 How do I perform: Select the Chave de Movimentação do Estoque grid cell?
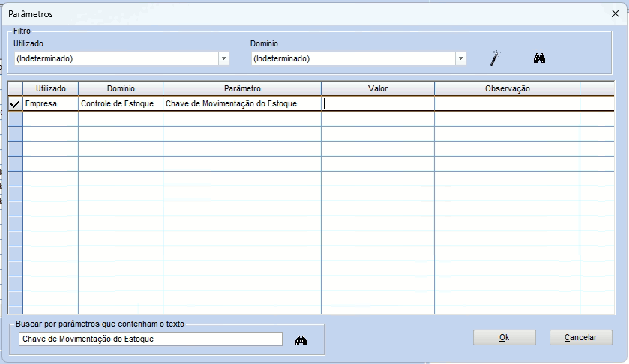tap(241, 104)
